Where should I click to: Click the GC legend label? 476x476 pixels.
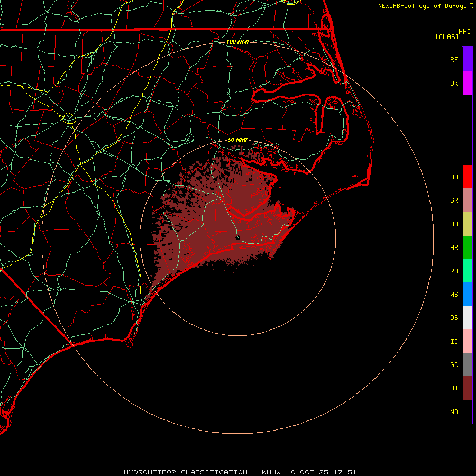(454, 364)
